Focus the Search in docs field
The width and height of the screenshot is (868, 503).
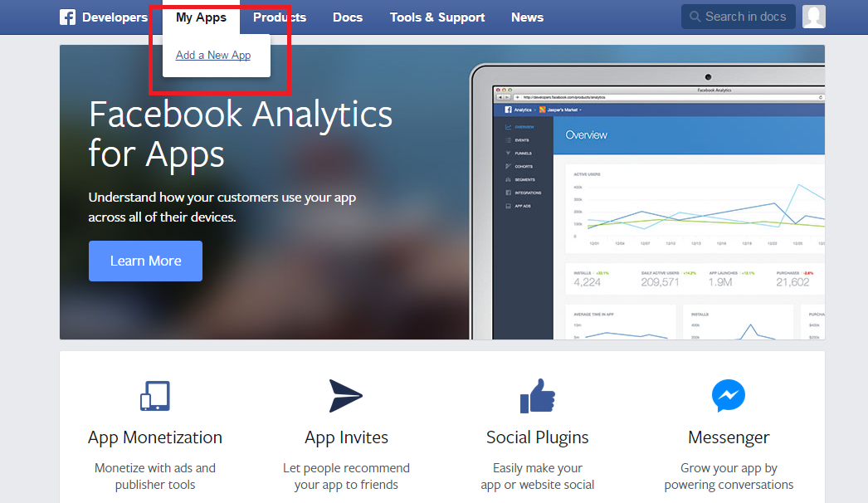[739, 17]
